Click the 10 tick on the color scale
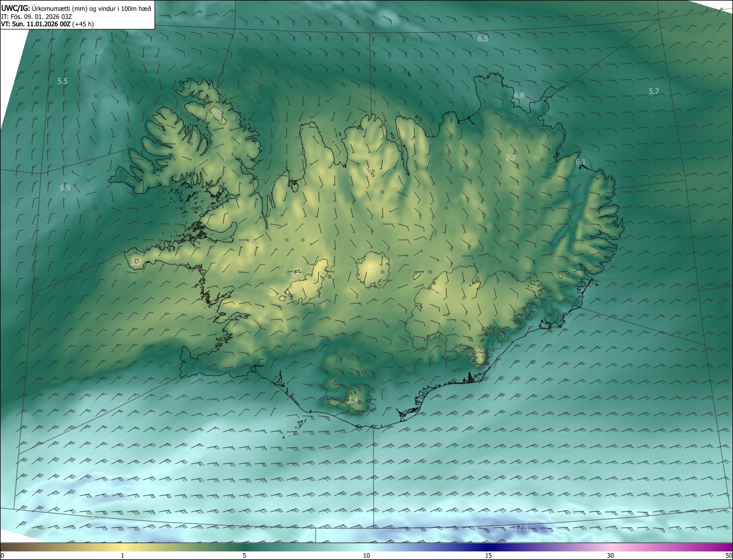Screen dimensions: 733x560 pos(366,555)
